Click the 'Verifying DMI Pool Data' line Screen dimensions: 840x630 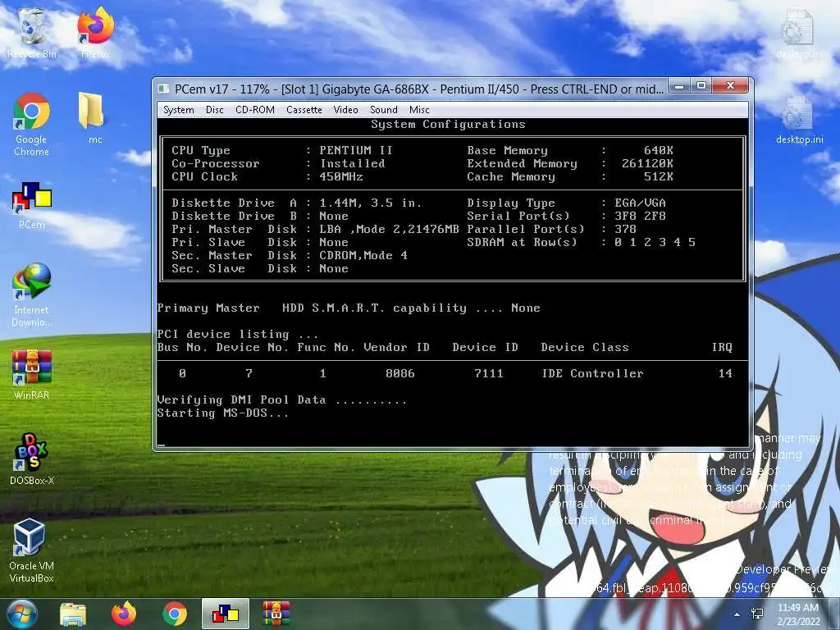click(282, 399)
